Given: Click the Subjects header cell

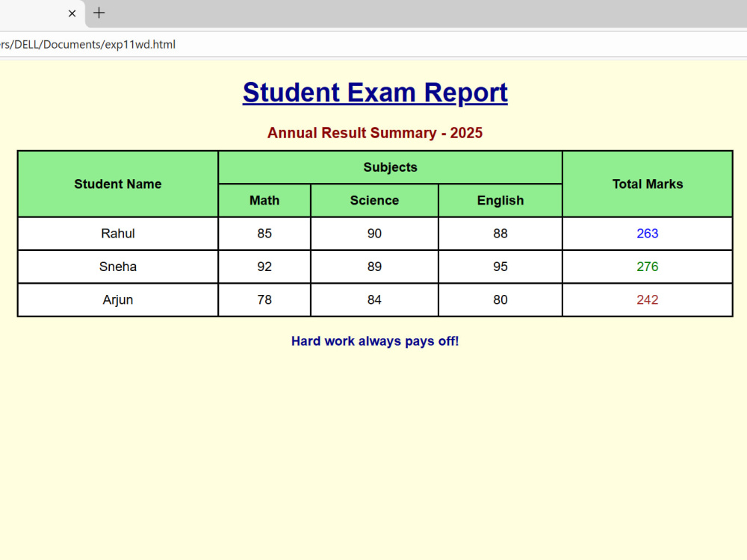Looking at the screenshot, I should (x=390, y=167).
